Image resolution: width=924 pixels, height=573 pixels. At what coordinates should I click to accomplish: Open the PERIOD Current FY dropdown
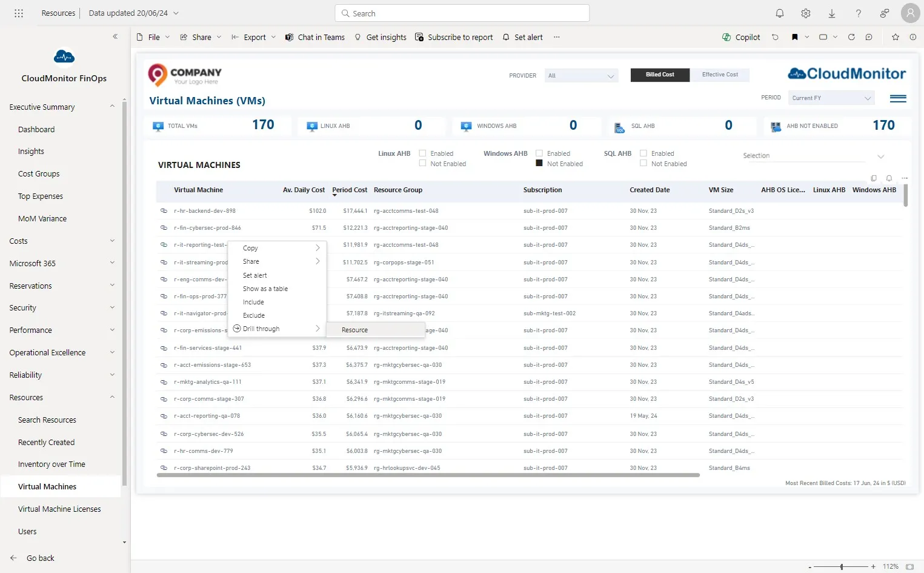pos(832,98)
